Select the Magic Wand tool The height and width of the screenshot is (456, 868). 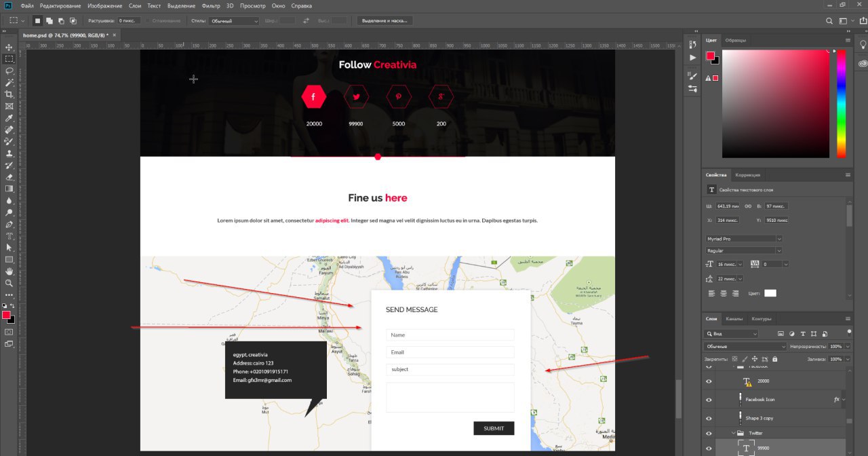(x=9, y=83)
